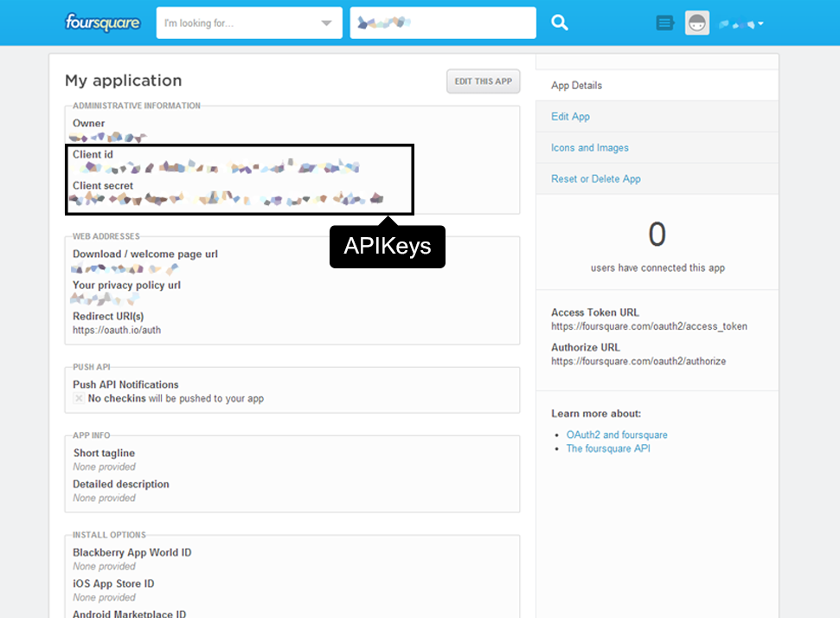This screenshot has width=840, height=618.
Task: Click the Push API Notifications label
Action: tap(125, 385)
